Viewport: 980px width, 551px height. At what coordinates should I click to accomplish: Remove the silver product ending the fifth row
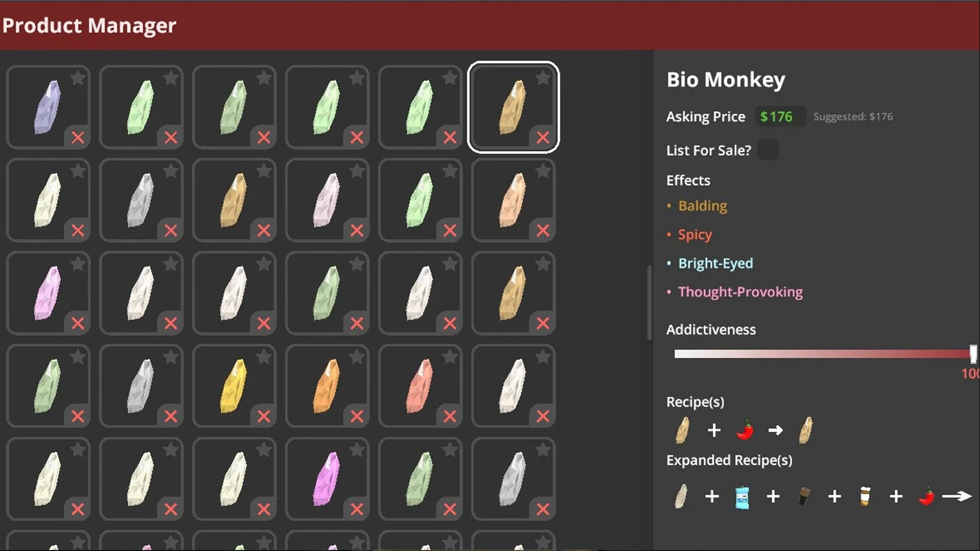pos(543,509)
